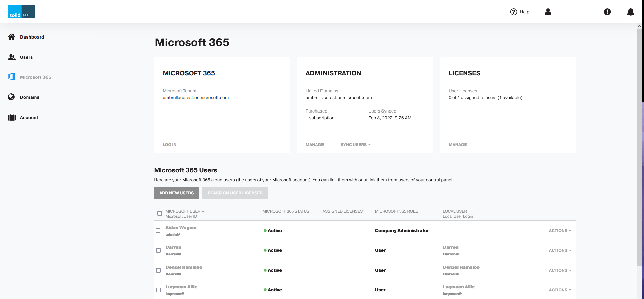
Task: Open the user profile icon
Action: pyautogui.click(x=548, y=12)
